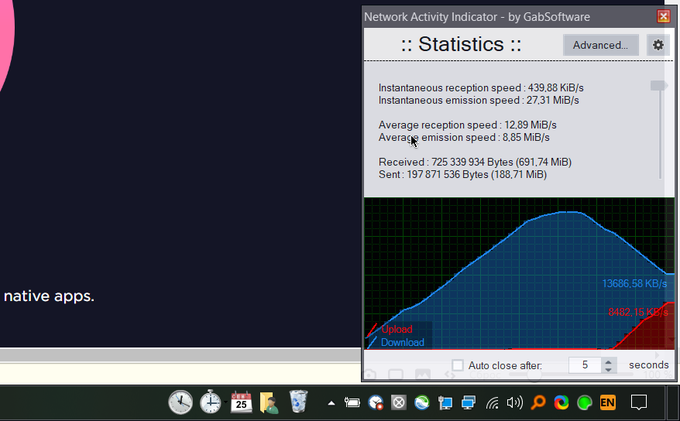Click the Download legend entry
The height and width of the screenshot is (421, 680).
tap(402, 342)
